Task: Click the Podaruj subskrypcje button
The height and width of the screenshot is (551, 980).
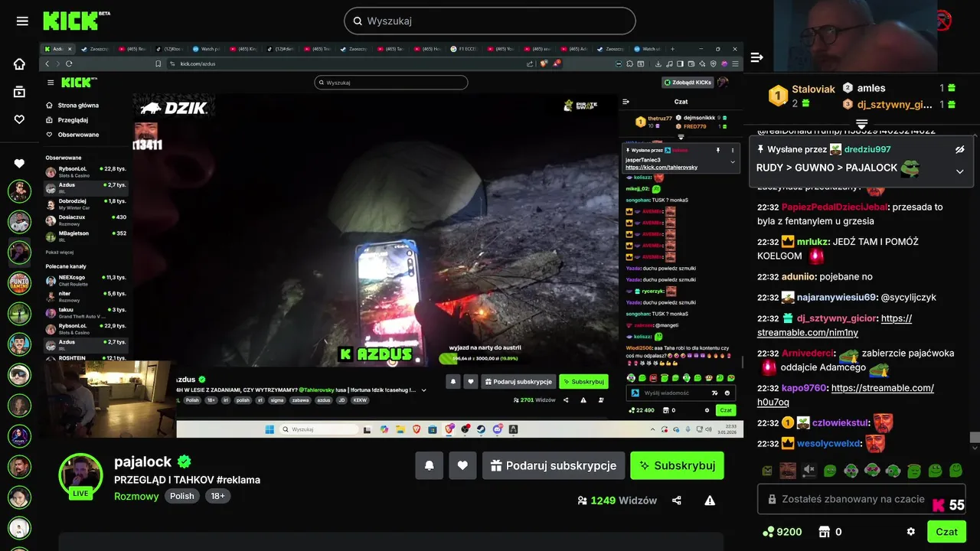Action: (x=554, y=465)
